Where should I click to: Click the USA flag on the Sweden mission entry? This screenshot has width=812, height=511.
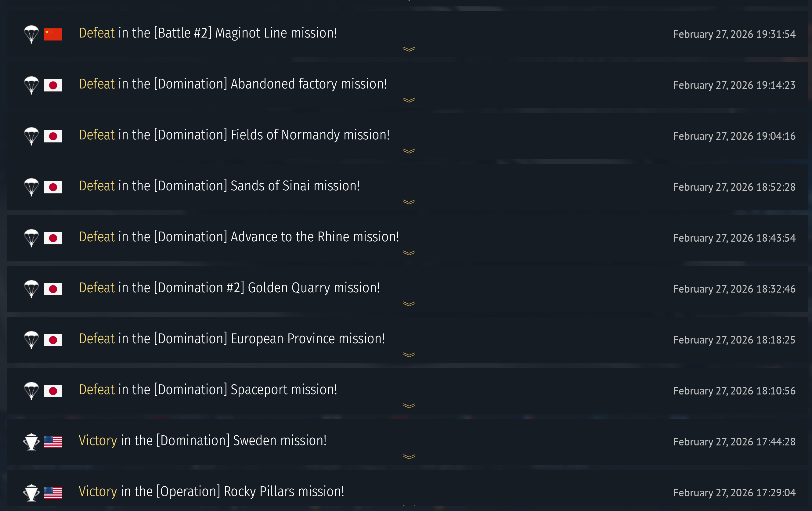pyautogui.click(x=53, y=441)
